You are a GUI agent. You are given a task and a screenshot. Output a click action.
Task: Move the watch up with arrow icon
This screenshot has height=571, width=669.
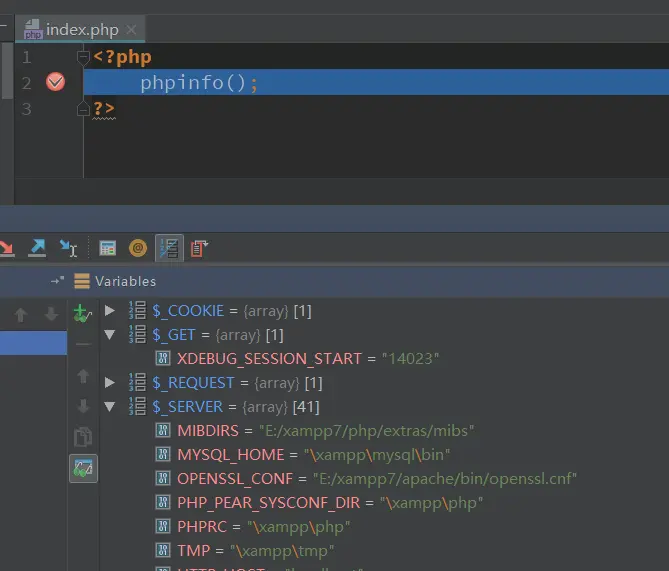coord(83,376)
